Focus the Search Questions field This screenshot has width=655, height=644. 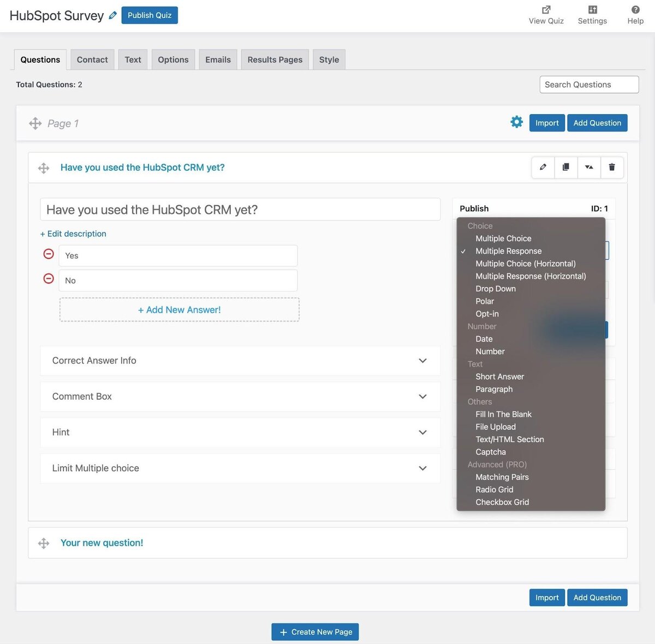point(589,85)
